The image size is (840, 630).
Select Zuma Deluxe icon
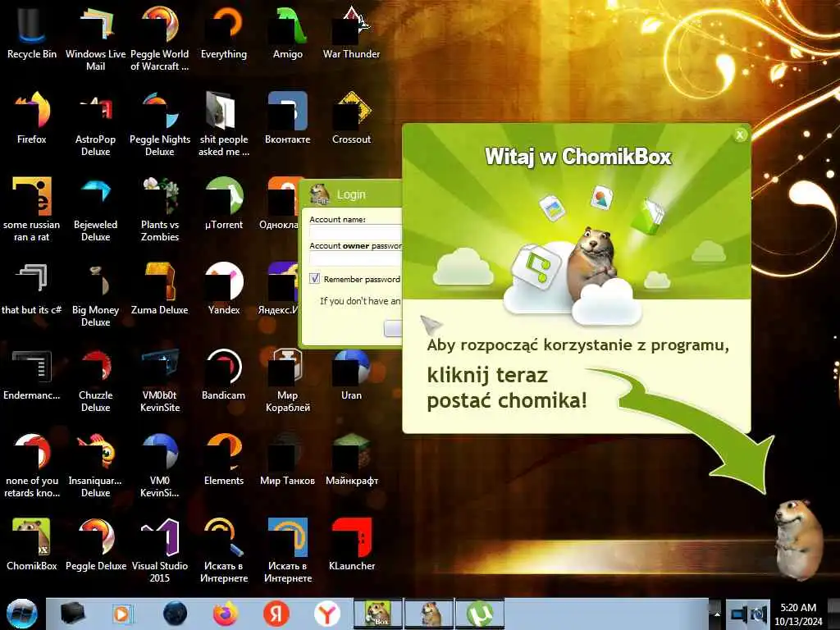160,288
